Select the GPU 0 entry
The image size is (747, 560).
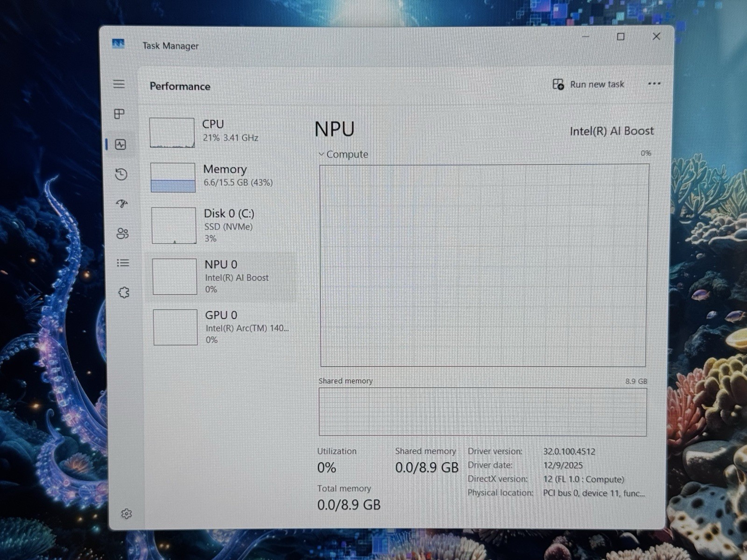click(223, 327)
